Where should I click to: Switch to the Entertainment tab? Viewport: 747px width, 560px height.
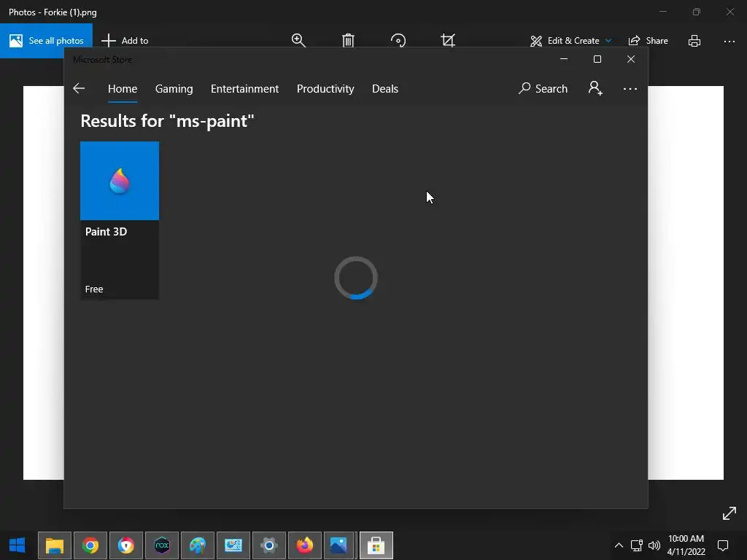pos(244,88)
